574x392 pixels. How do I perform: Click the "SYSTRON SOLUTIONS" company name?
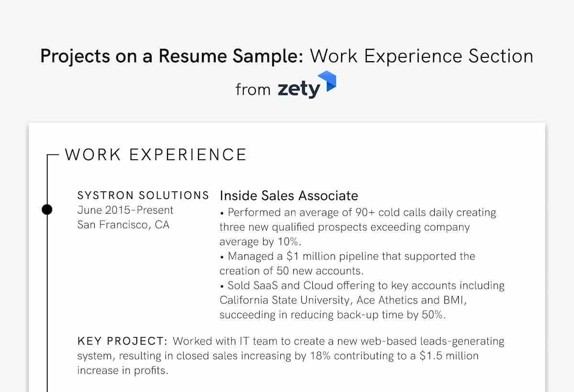143,196
